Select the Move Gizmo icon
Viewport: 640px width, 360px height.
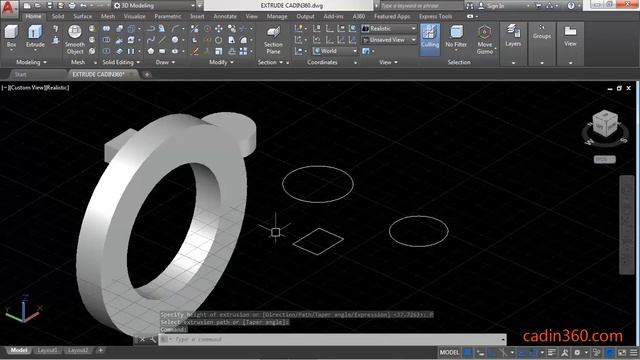[x=484, y=32]
